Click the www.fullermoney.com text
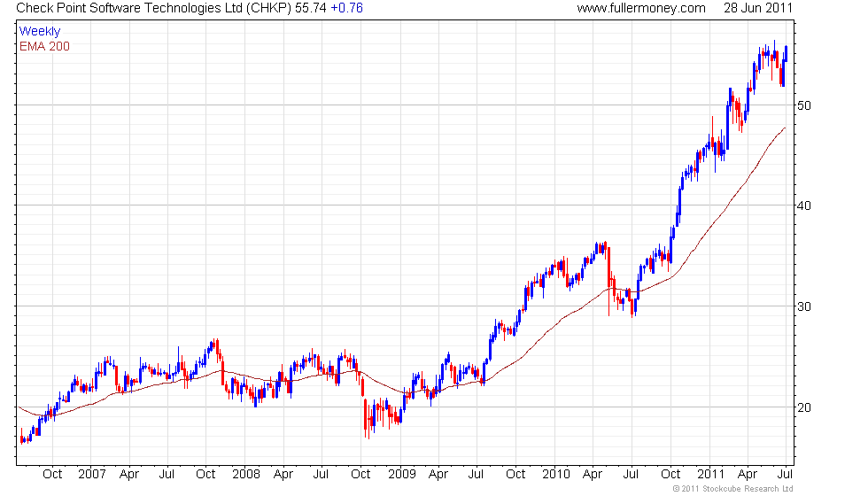Image resolution: width=868 pixels, height=496 pixels. coord(641,8)
